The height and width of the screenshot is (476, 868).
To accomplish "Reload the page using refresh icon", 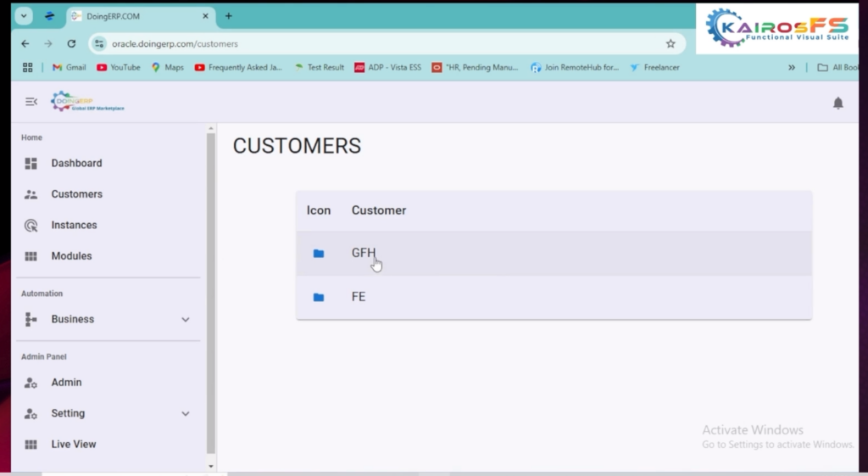I will click(71, 43).
